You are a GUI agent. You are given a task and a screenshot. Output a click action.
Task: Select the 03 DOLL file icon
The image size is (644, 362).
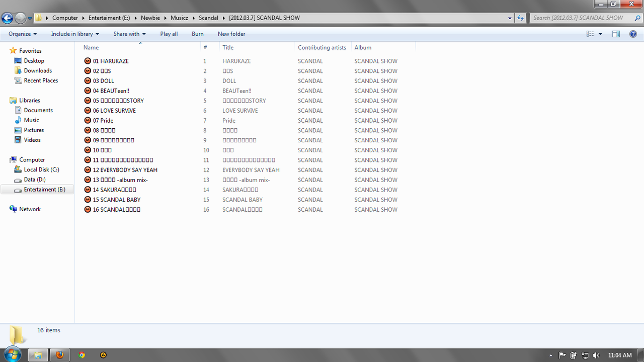[88, 81]
